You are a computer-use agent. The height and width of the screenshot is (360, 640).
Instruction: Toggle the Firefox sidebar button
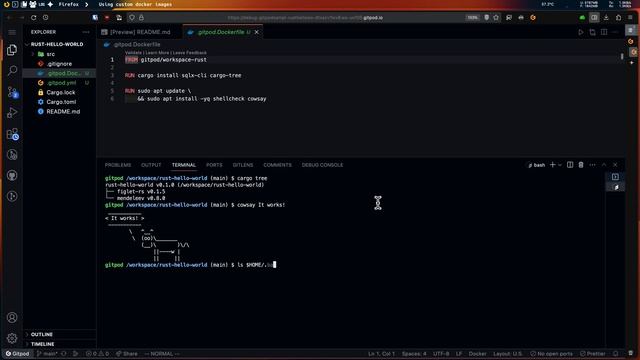click(x=594, y=18)
